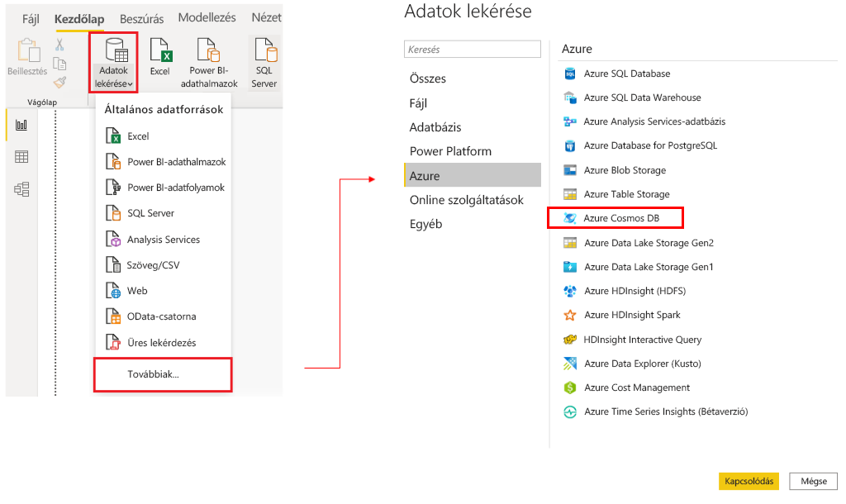
Task: Click Power BI-adathalmazok ribbon button
Action: coord(209,63)
